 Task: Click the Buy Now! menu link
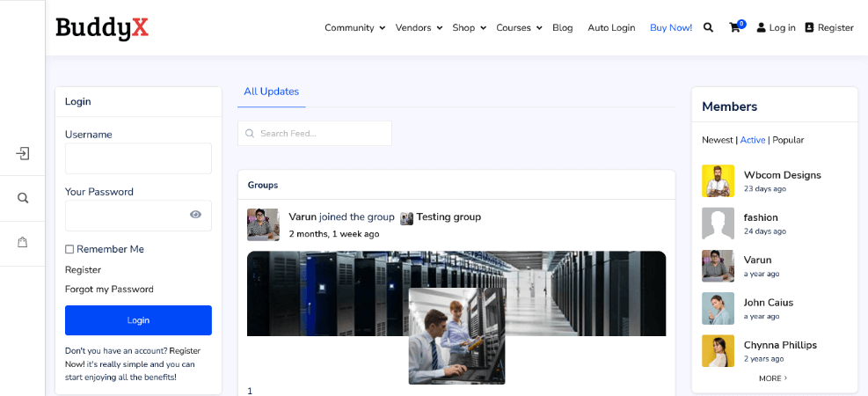click(x=671, y=27)
